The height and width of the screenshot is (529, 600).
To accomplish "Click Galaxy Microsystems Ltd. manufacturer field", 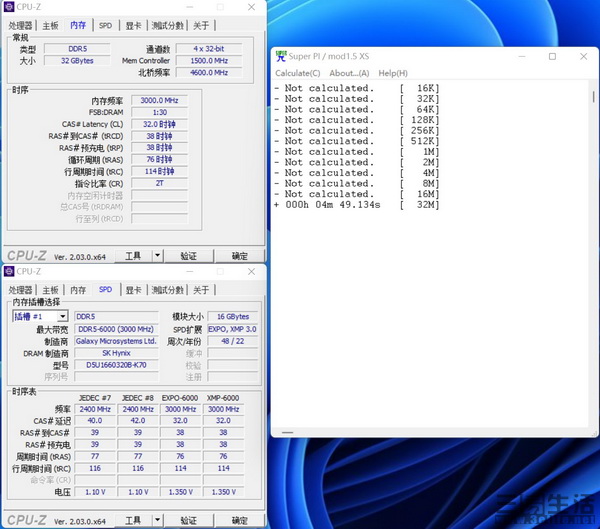I will (x=116, y=341).
